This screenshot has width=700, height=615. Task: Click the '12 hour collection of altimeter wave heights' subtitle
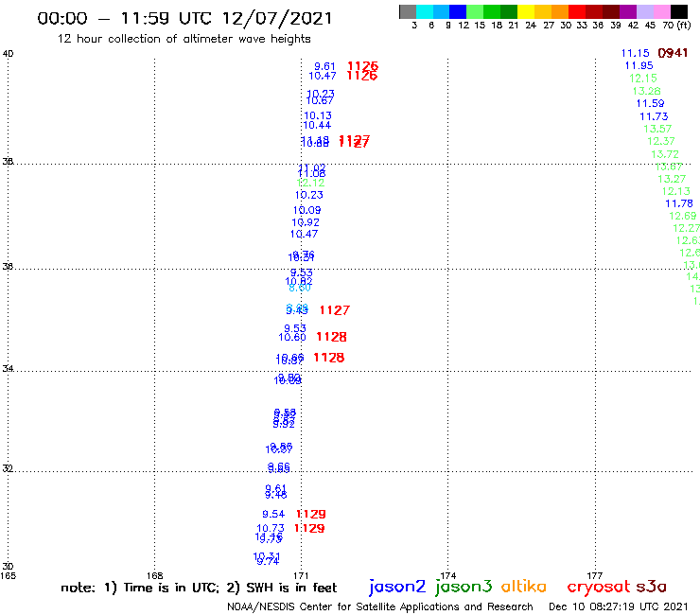[x=184, y=39]
